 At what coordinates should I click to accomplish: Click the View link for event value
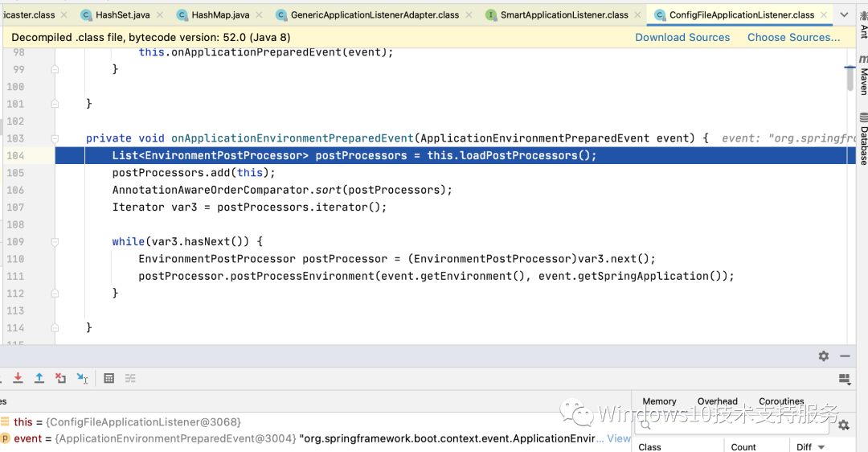pos(619,438)
